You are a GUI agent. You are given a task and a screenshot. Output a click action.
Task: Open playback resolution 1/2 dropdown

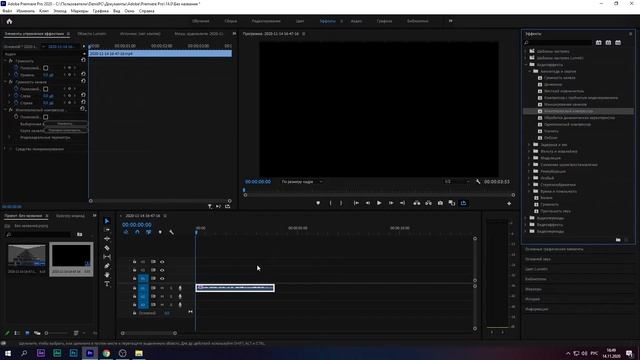[457, 182]
